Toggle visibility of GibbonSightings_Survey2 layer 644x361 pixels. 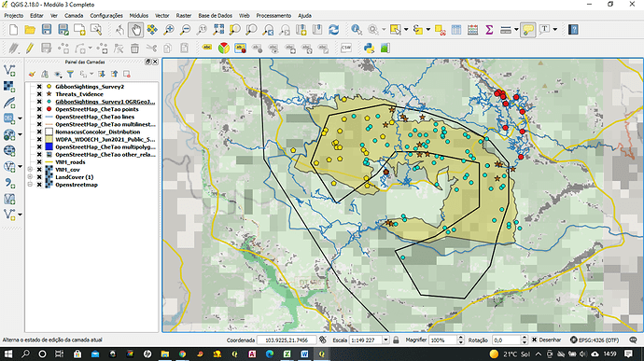click(39, 87)
